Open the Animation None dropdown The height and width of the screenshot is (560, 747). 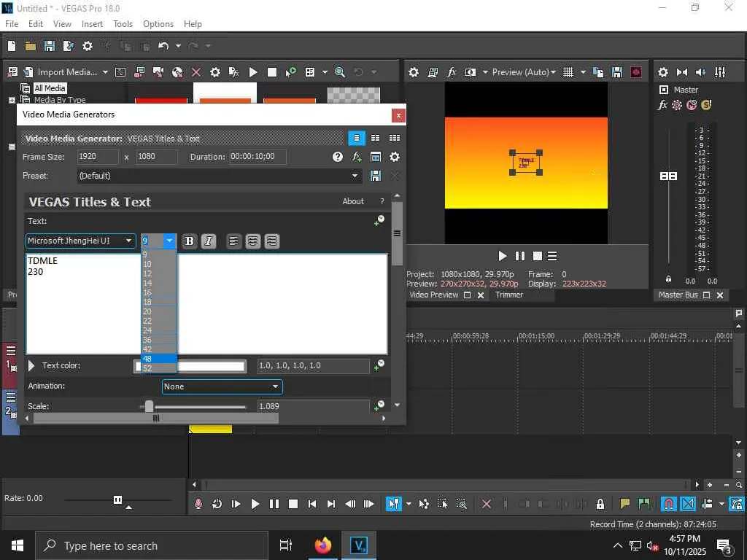(x=222, y=386)
